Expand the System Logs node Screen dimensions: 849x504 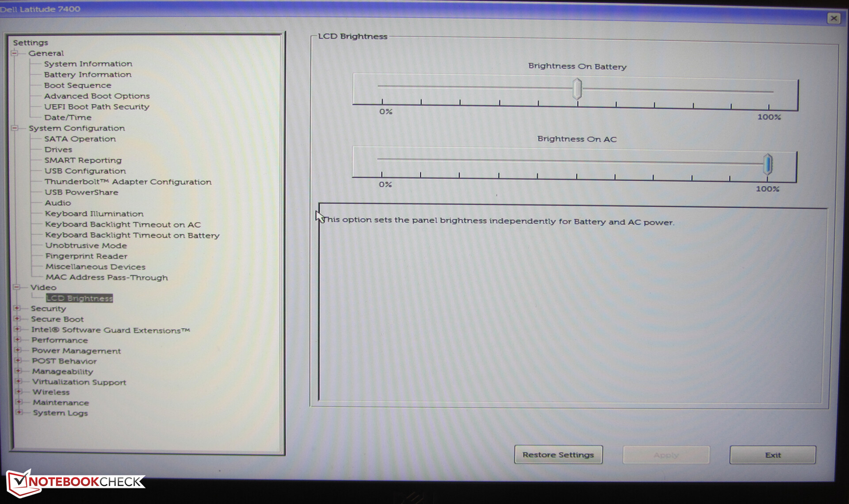tap(19, 412)
